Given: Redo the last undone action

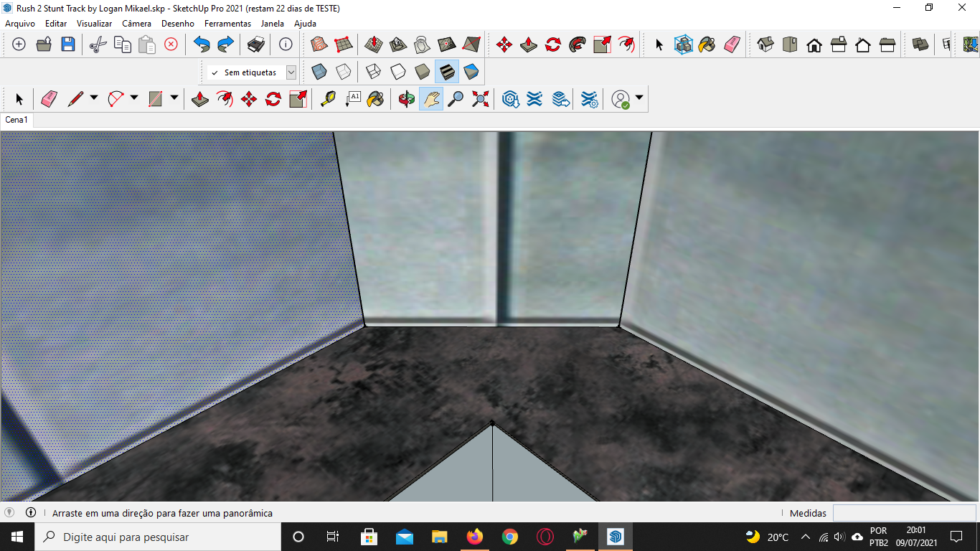Looking at the screenshot, I should coord(226,44).
